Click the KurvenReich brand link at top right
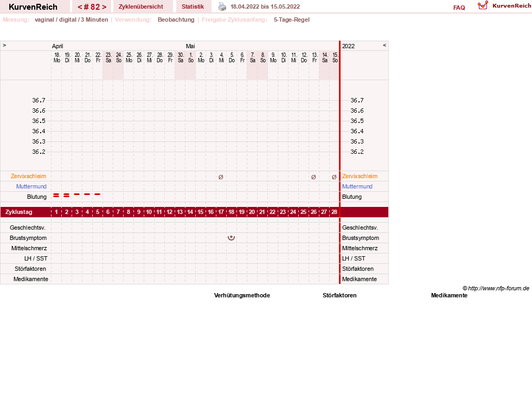The image size is (532, 403). coord(511,6)
